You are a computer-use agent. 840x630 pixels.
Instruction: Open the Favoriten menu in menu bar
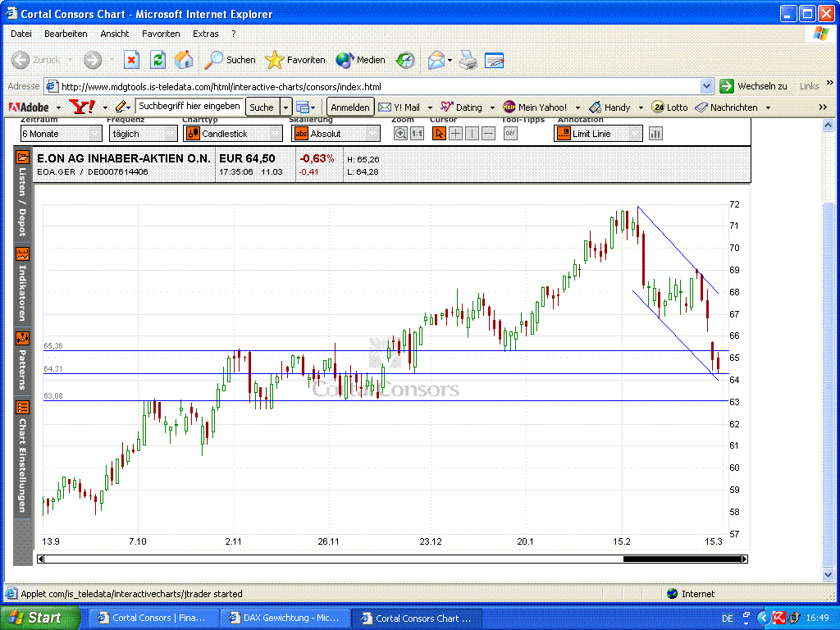[x=161, y=33]
